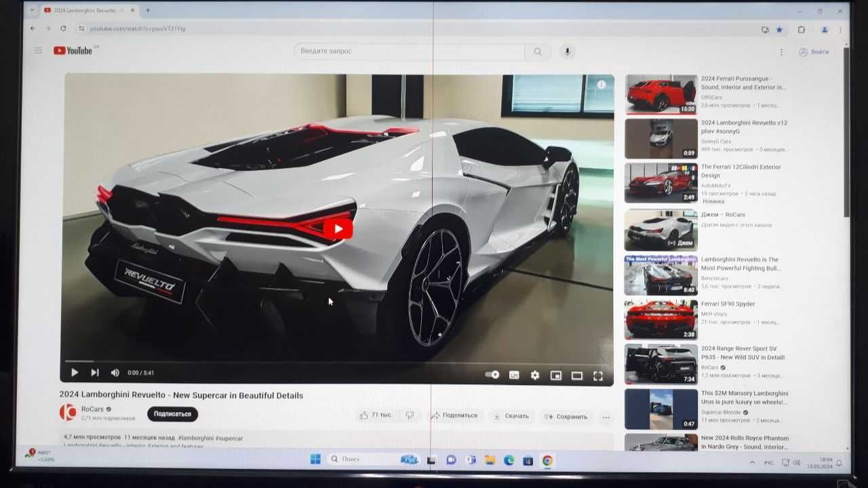
Task: Click the #lamborghini hashtag
Action: coord(195,438)
